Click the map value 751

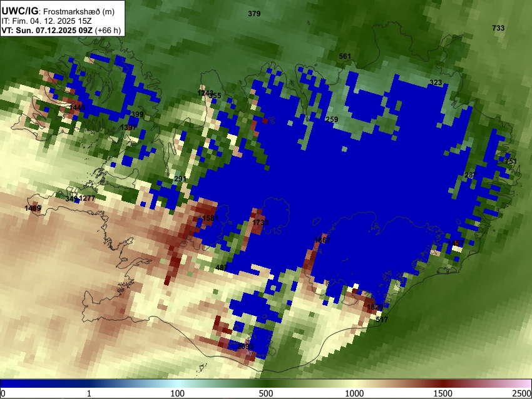[x=511, y=161]
